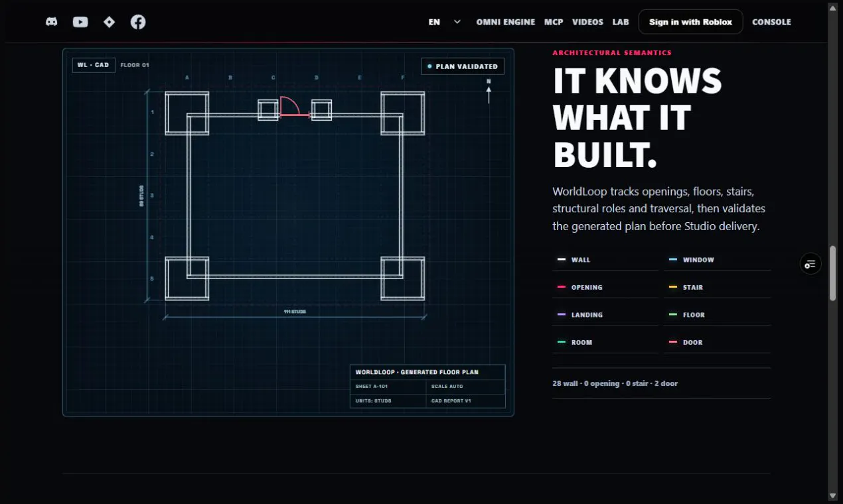843x504 pixels.
Task: Toggle the STAIR legend item
Action: click(718, 287)
